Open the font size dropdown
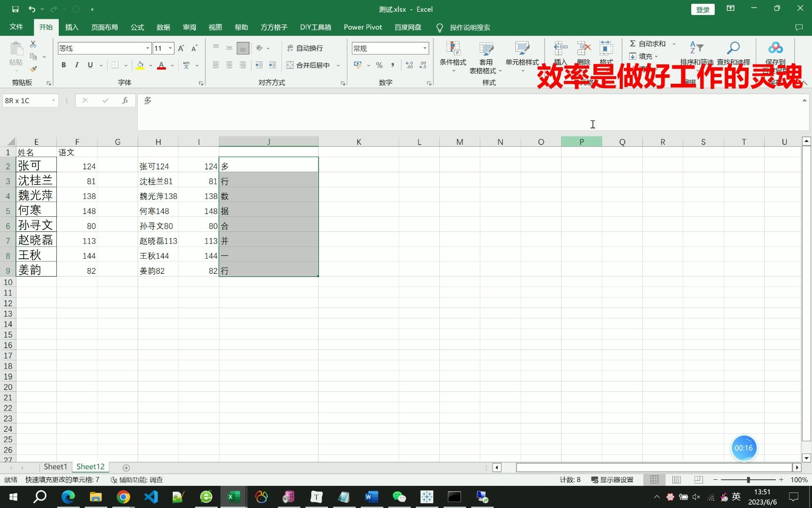 point(170,48)
